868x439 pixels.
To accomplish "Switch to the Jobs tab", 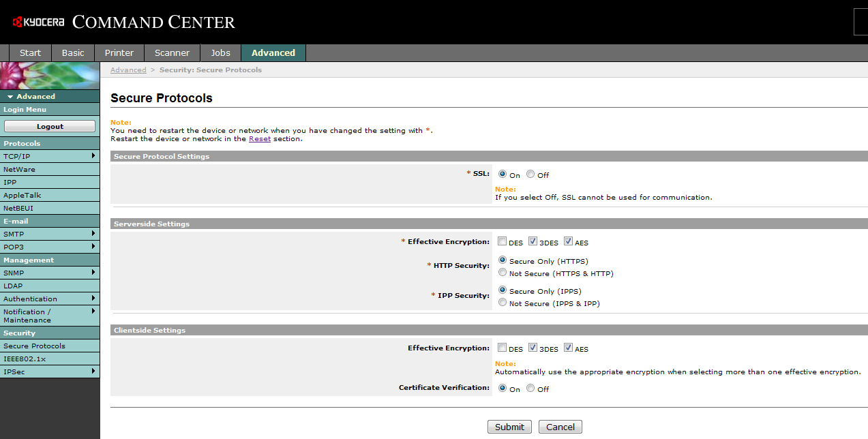I will tap(220, 52).
